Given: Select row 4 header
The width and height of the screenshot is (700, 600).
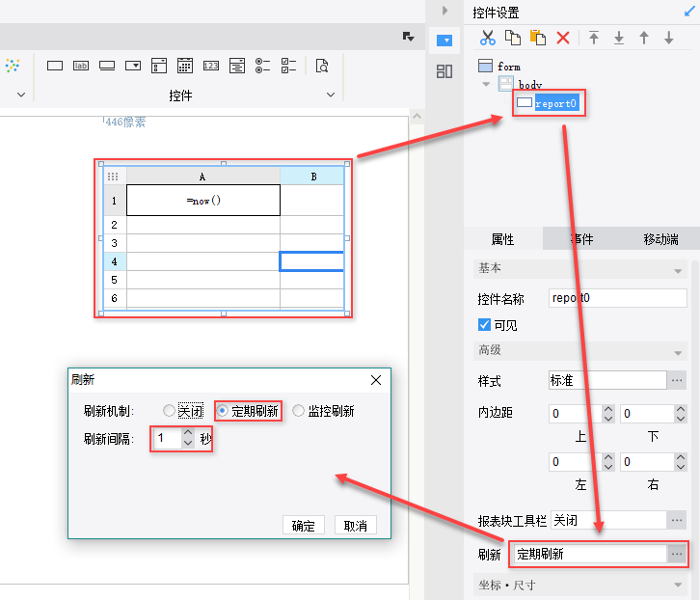Looking at the screenshot, I should [115, 261].
